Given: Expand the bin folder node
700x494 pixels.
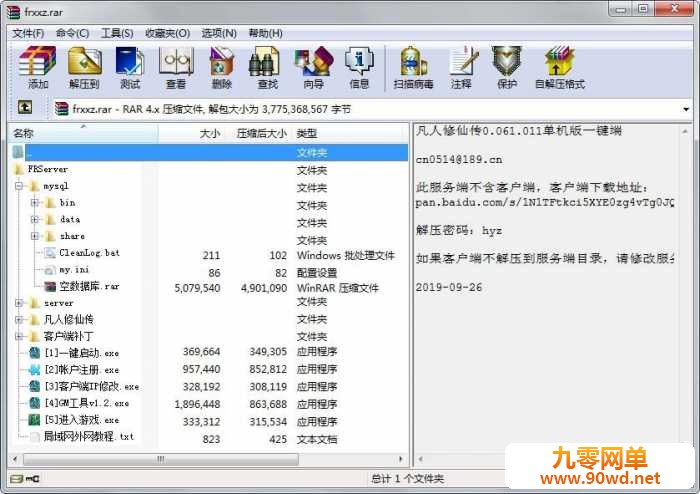Looking at the screenshot, I should [35, 203].
